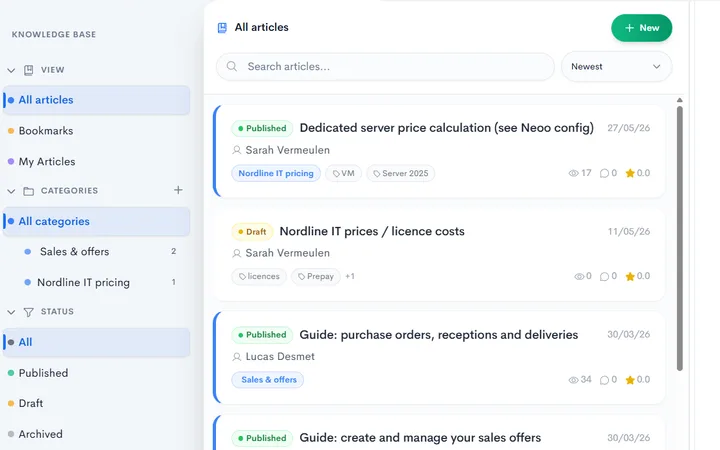Collapse the Status section chevron

point(11,312)
